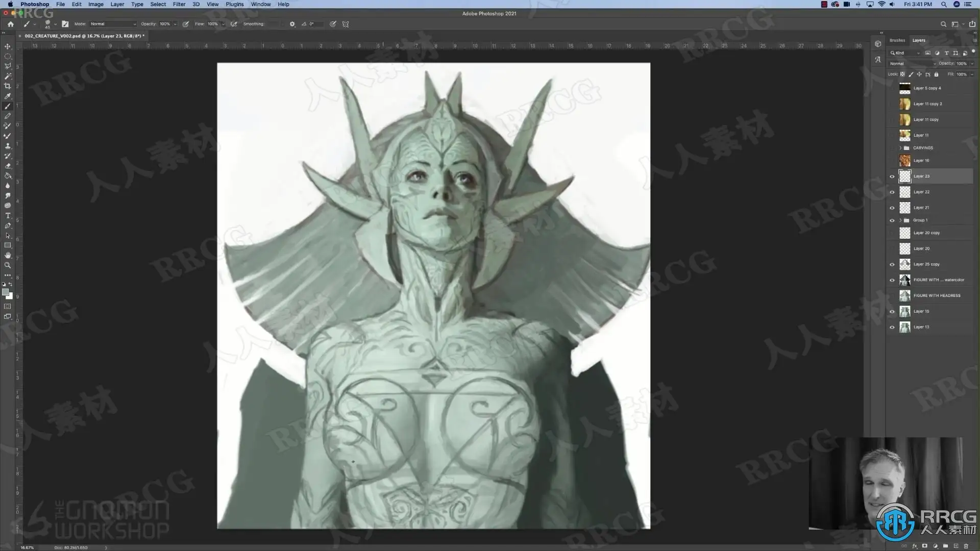Select the FIGURE WITH HEADRESS layer
Screen dimensions: 980x551
(x=937, y=295)
